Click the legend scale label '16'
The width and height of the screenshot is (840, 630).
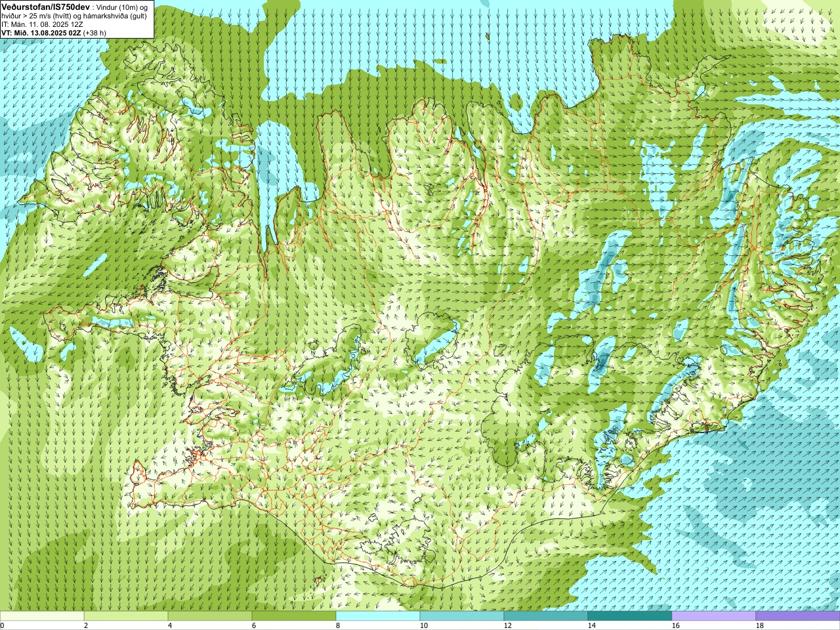pos(675,625)
